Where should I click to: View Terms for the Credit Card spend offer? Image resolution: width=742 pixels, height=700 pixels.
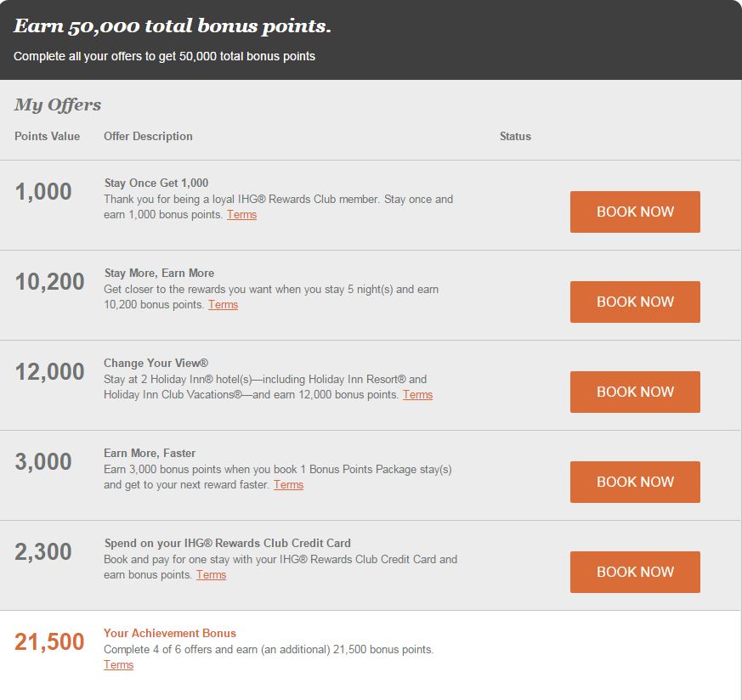[x=211, y=575]
